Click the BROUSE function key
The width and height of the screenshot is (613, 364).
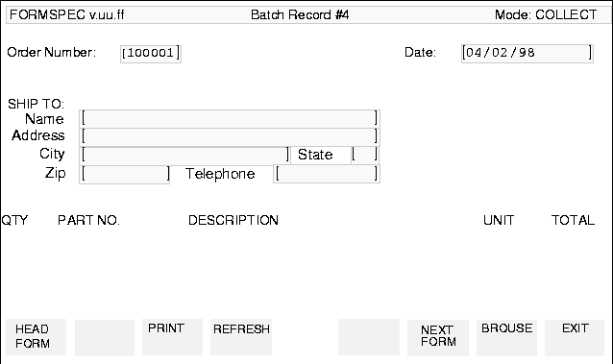(506, 338)
